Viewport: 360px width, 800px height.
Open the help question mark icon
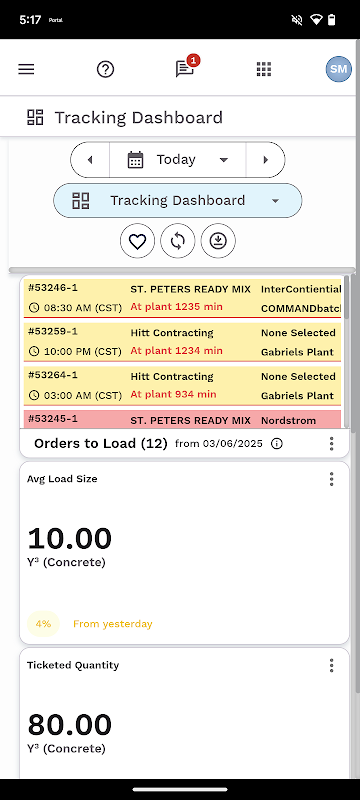[x=106, y=69]
